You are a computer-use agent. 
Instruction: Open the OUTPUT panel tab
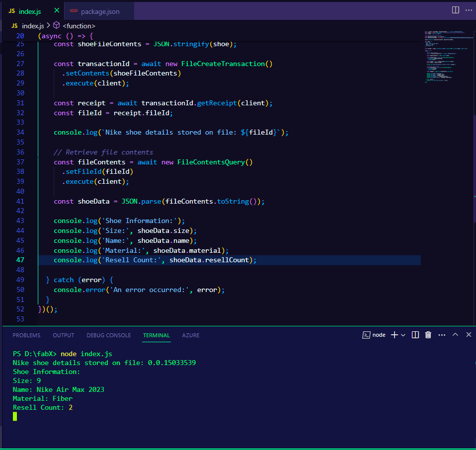(x=64, y=335)
